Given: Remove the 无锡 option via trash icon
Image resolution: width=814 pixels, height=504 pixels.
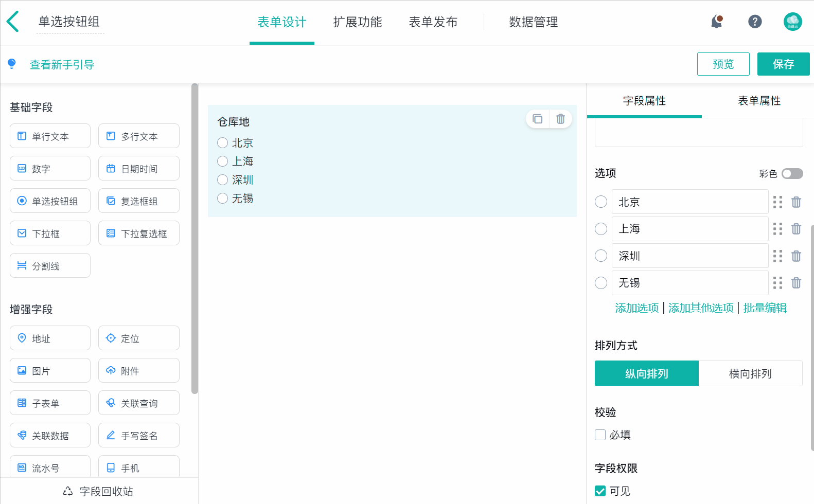Looking at the screenshot, I should pos(796,283).
